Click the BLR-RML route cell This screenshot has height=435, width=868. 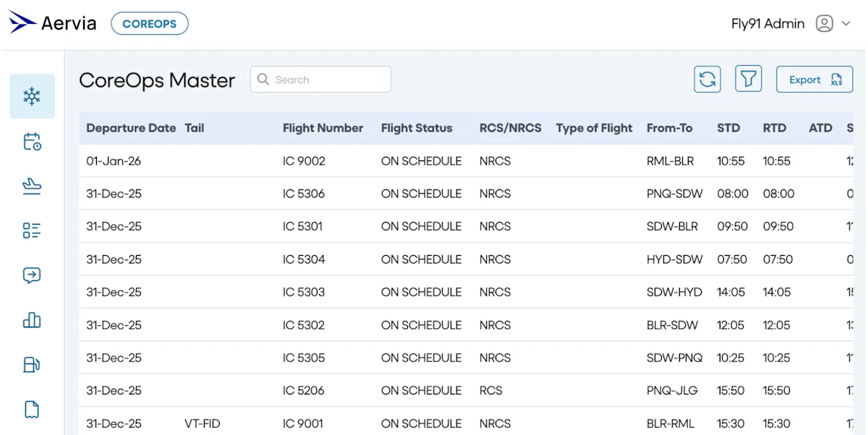tap(671, 423)
